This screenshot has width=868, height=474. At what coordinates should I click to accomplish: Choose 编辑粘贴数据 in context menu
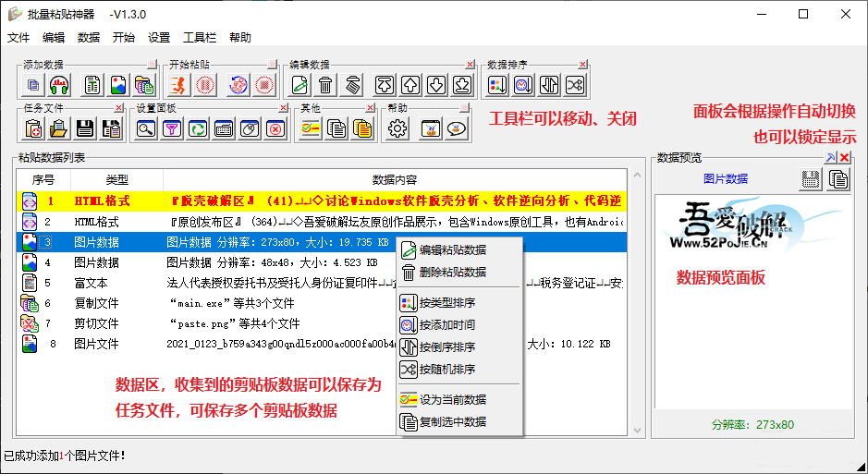459,250
